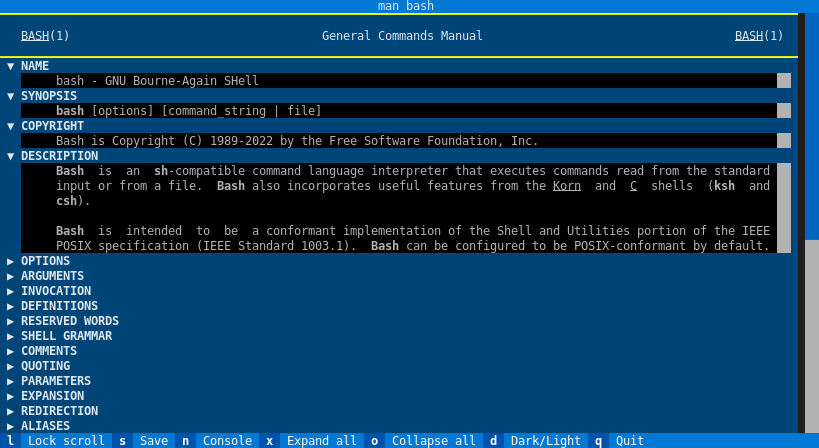Toggle Dark/Light theme
Image resolution: width=819 pixels, height=448 pixels.
545,441
